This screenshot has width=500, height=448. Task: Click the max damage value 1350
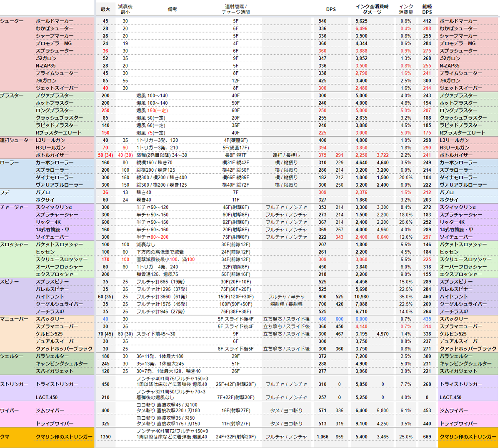point(105,437)
